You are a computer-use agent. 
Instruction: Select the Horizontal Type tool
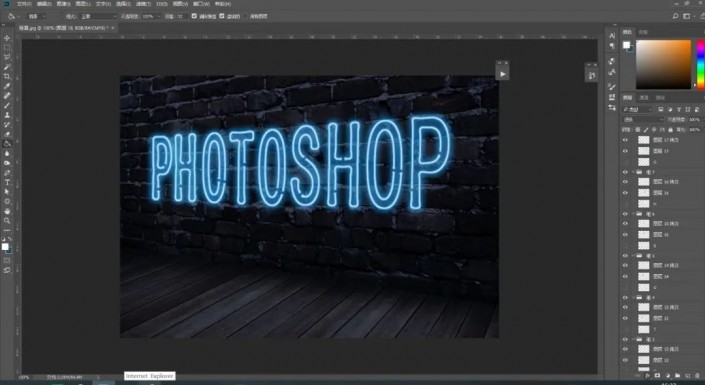pyautogui.click(x=7, y=182)
